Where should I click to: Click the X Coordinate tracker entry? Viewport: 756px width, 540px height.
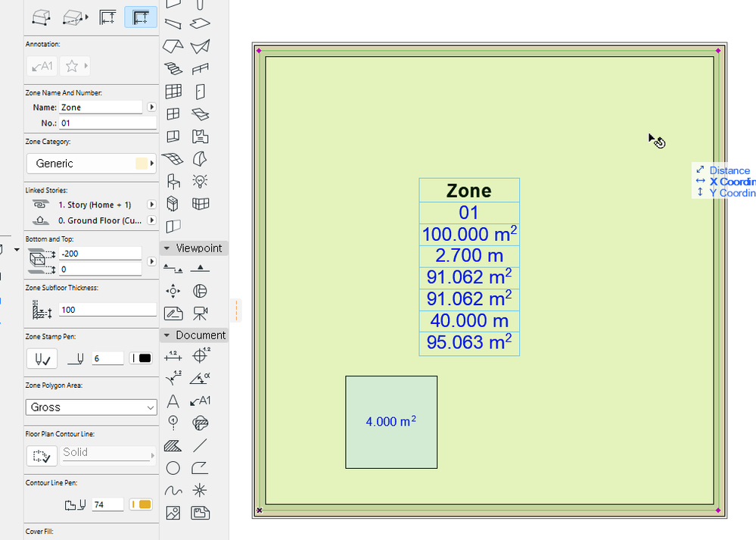pyautogui.click(x=731, y=182)
